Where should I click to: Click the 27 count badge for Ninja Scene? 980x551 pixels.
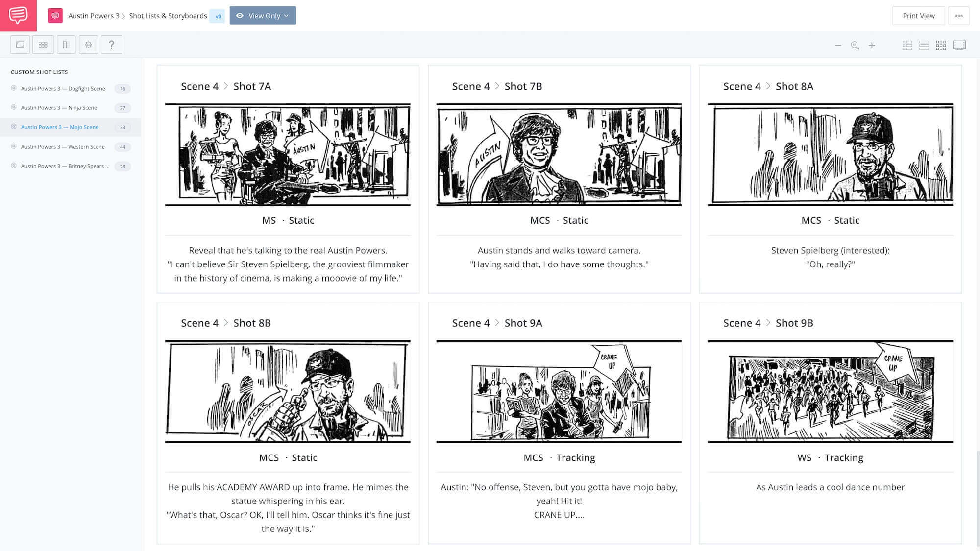[122, 108]
